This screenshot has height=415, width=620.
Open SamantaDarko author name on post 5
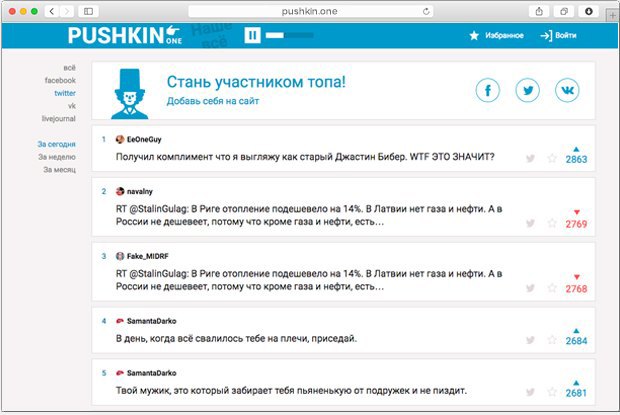coord(151,373)
